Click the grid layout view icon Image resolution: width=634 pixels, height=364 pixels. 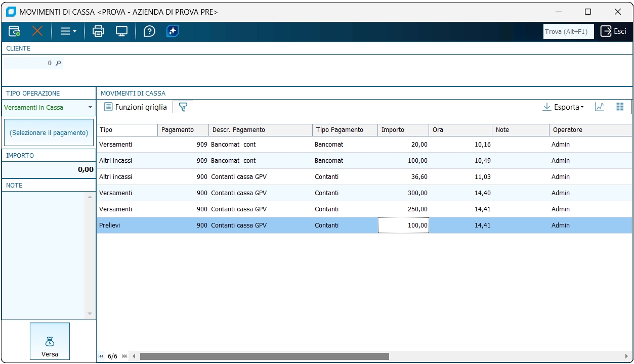click(x=620, y=107)
